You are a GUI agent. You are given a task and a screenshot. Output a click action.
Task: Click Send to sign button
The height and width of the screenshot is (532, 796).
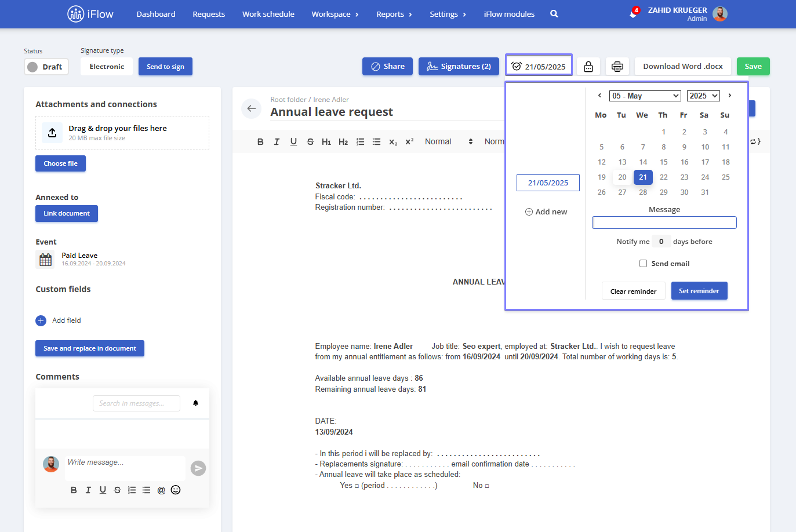tap(165, 67)
